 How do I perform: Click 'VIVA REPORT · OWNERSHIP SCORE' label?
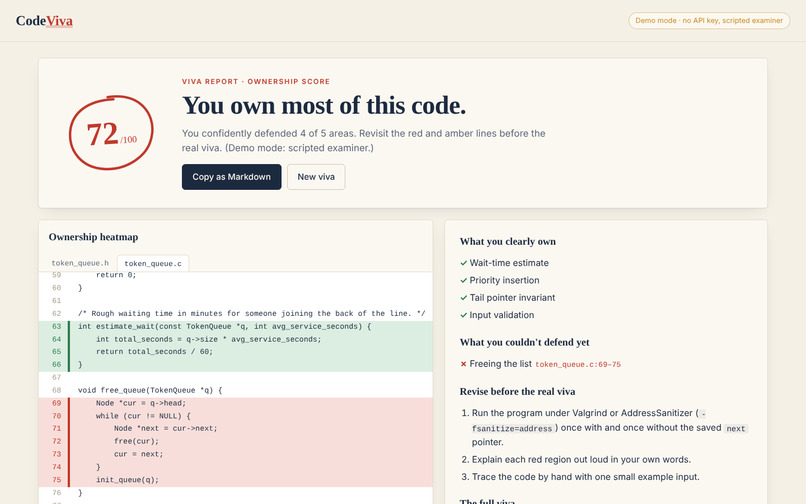(x=256, y=81)
